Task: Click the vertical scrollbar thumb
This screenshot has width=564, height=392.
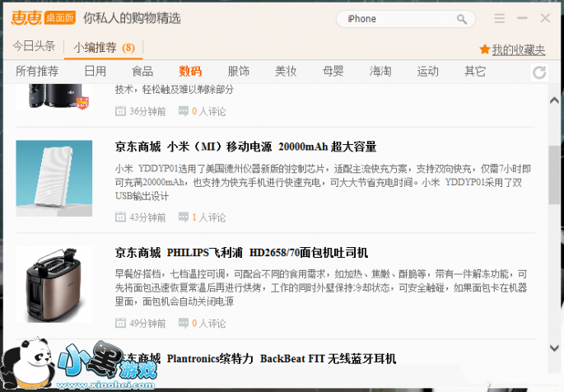Action: click(554, 175)
